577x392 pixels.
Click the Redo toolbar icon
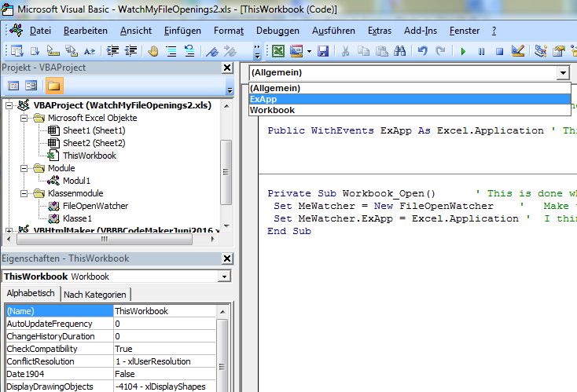point(440,51)
